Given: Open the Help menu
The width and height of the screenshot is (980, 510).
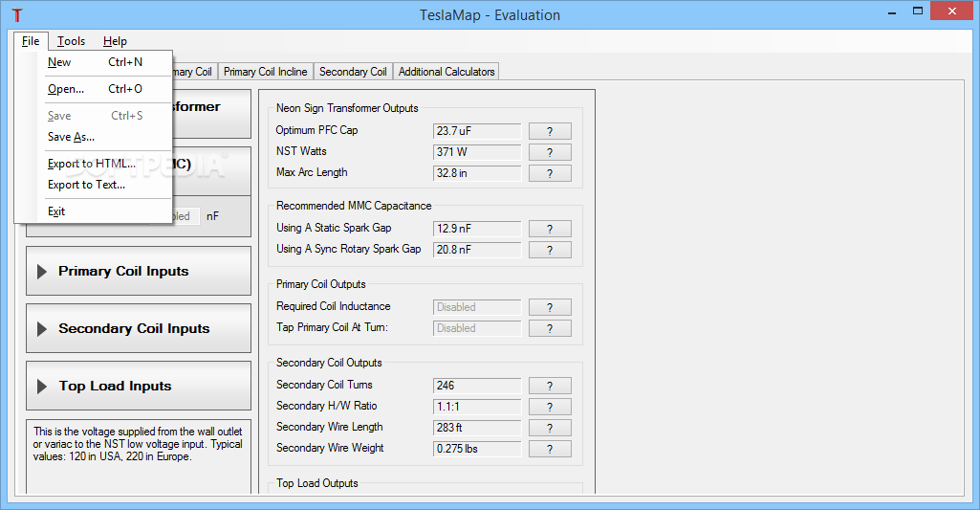Looking at the screenshot, I should (x=115, y=41).
